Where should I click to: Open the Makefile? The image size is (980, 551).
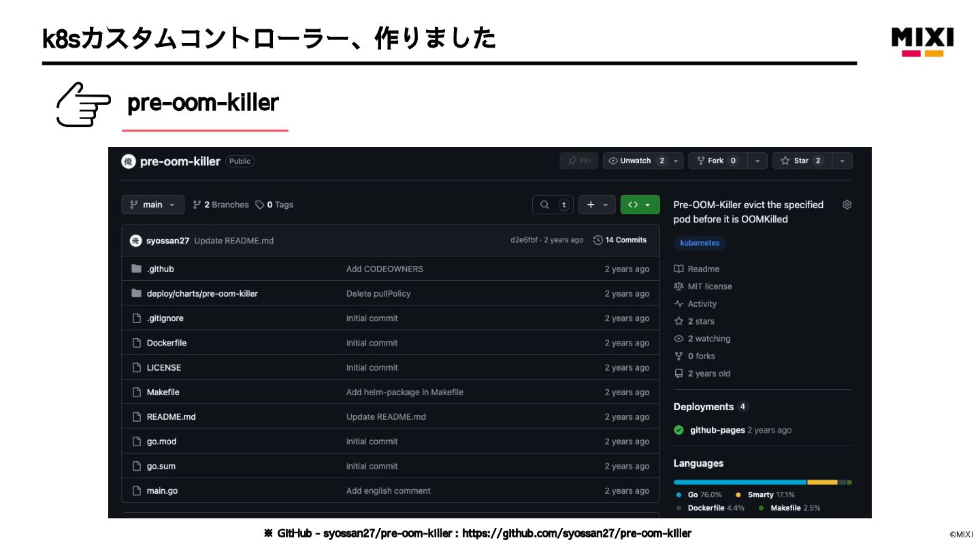tap(163, 392)
